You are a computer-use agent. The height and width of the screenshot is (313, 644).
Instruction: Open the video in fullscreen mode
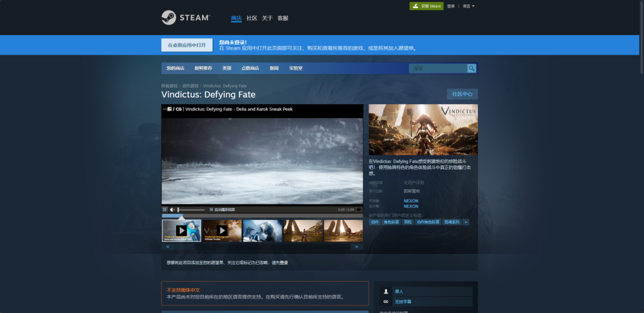(x=358, y=210)
